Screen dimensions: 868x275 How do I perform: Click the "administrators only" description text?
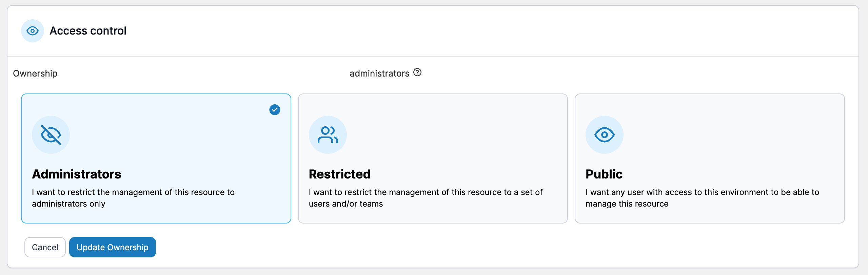pyautogui.click(x=68, y=204)
